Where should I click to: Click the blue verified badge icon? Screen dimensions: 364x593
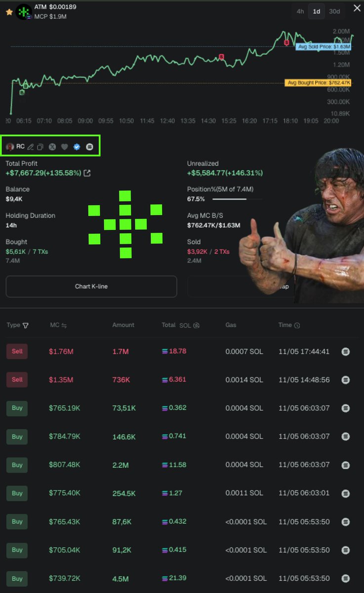click(77, 147)
